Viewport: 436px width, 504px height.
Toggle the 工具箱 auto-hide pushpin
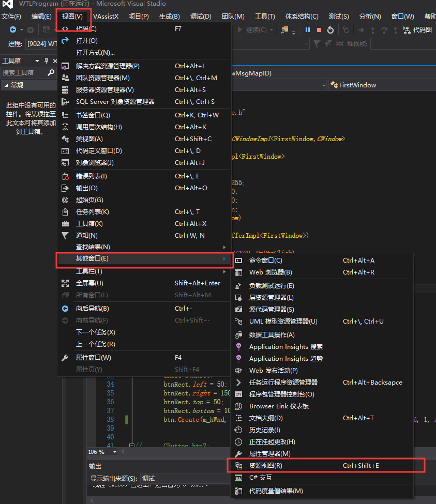pos(46,60)
